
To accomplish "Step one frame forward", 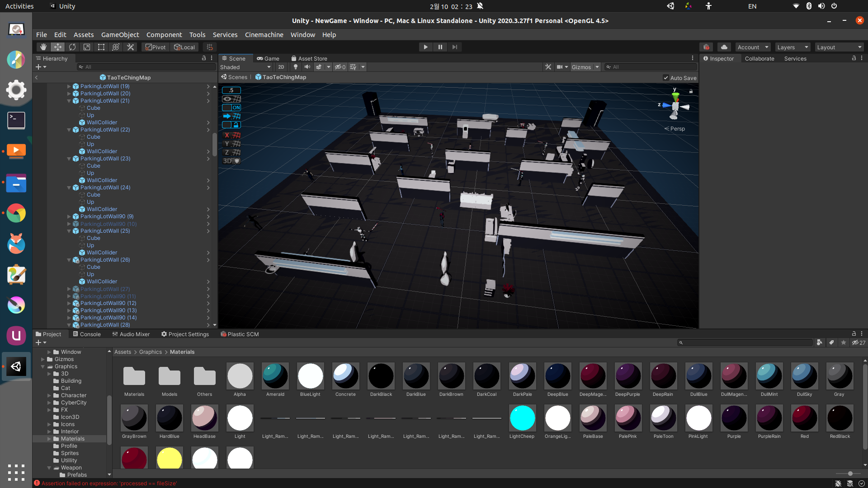I will 455,47.
